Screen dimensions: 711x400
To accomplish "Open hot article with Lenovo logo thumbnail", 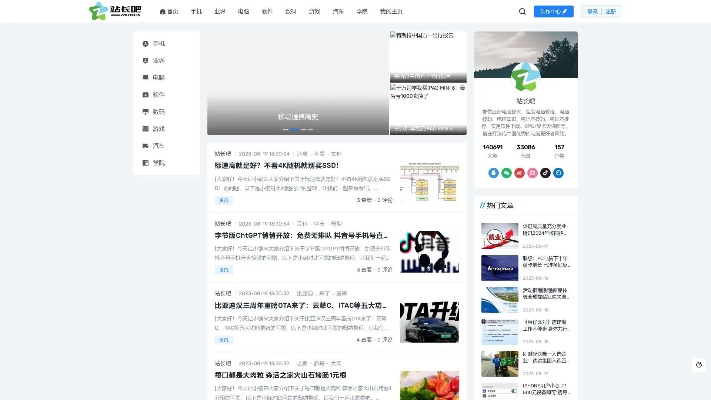I will 500,268.
